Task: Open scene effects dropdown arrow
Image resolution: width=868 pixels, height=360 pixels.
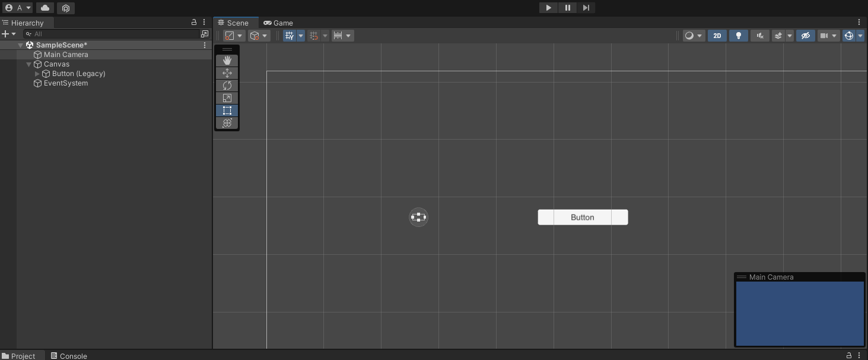Action: pyautogui.click(x=790, y=36)
